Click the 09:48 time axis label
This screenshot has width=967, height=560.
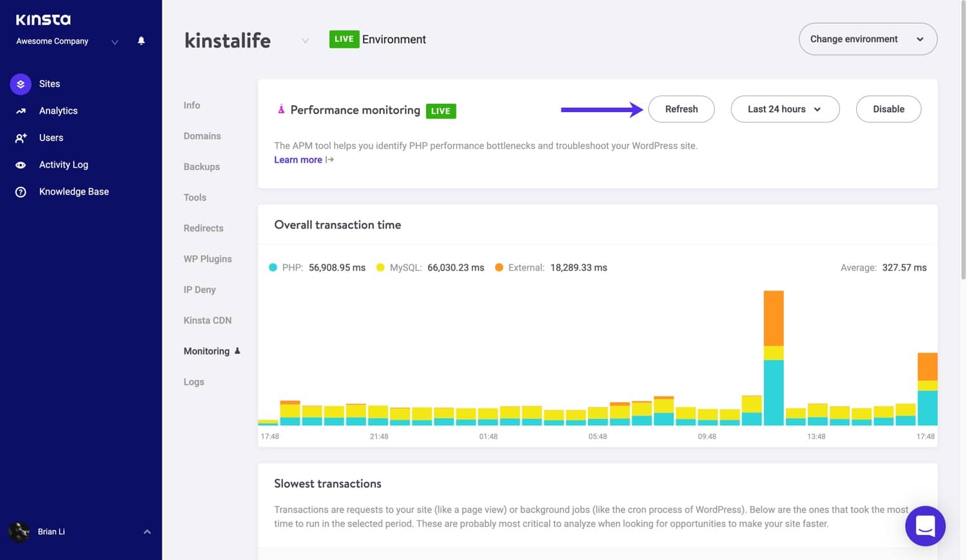coord(707,437)
